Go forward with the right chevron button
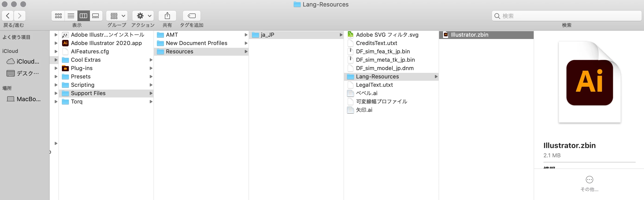The width and height of the screenshot is (644, 200). pyautogui.click(x=19, y=16)
